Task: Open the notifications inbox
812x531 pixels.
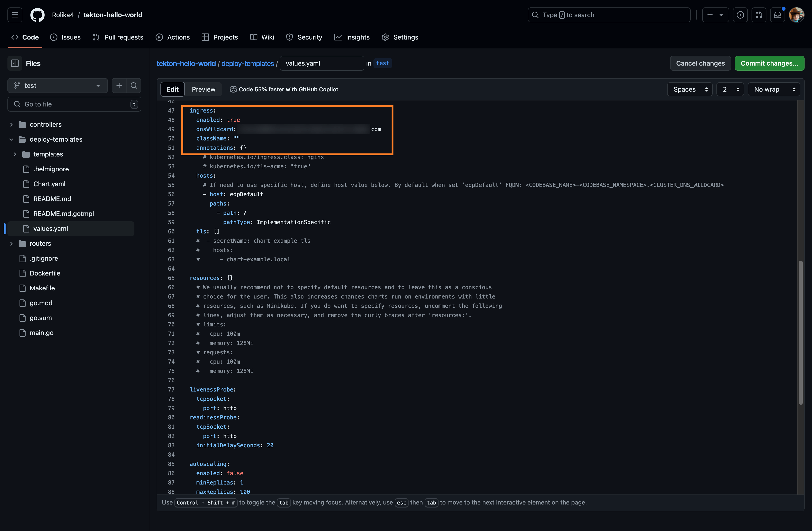Action: [778, 15]
